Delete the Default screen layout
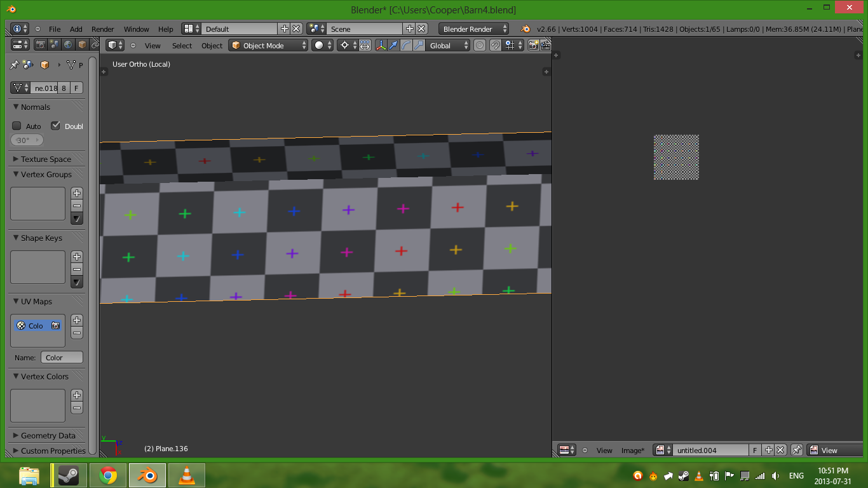This screenshot has width=868, height=488. coord(296,29)
